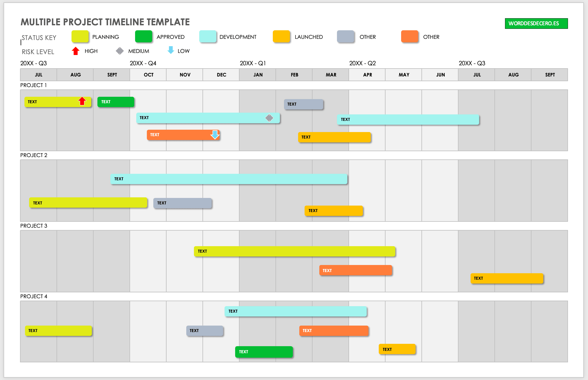Click the PLANNING legend label
Viewport: 588px width, 380px height.
(x=106, y=37)
